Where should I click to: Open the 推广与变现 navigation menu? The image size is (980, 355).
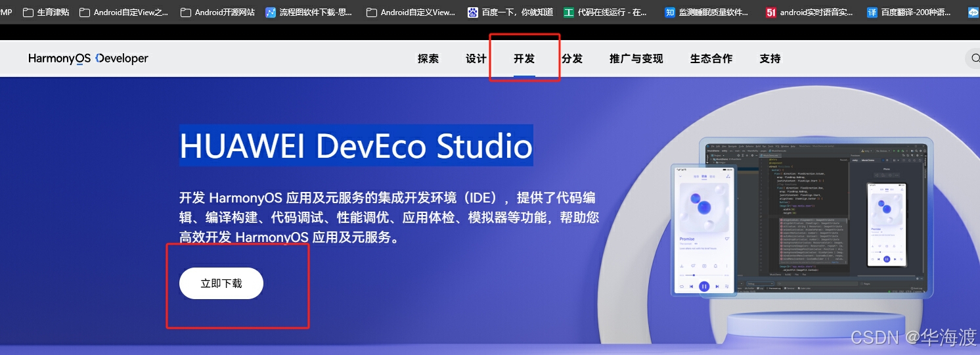636,59
